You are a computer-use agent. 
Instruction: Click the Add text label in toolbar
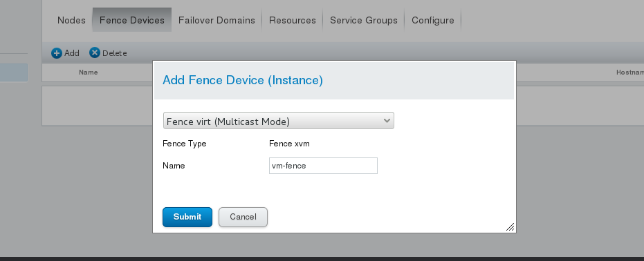[72, 53]
